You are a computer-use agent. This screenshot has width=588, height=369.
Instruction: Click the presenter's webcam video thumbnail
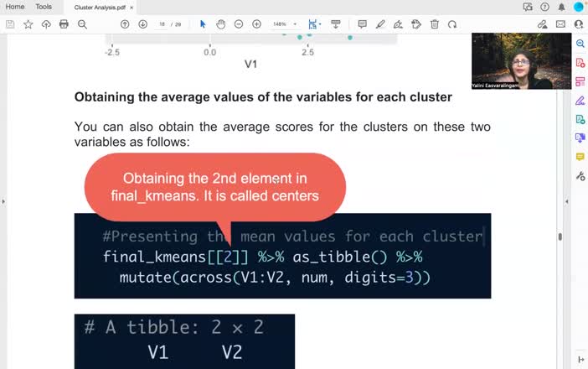[521, 61]
